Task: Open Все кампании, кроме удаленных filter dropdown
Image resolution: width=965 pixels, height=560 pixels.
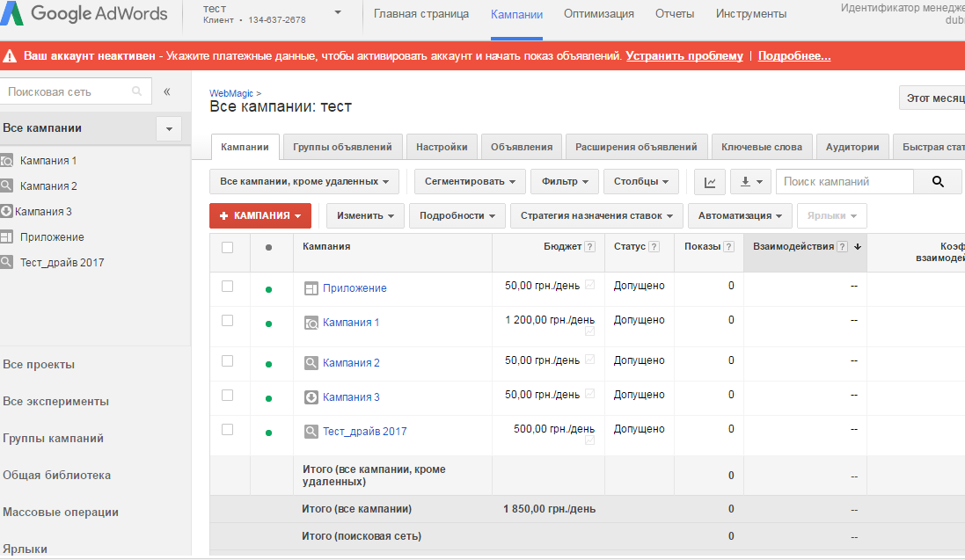Action: coord(304,182)
